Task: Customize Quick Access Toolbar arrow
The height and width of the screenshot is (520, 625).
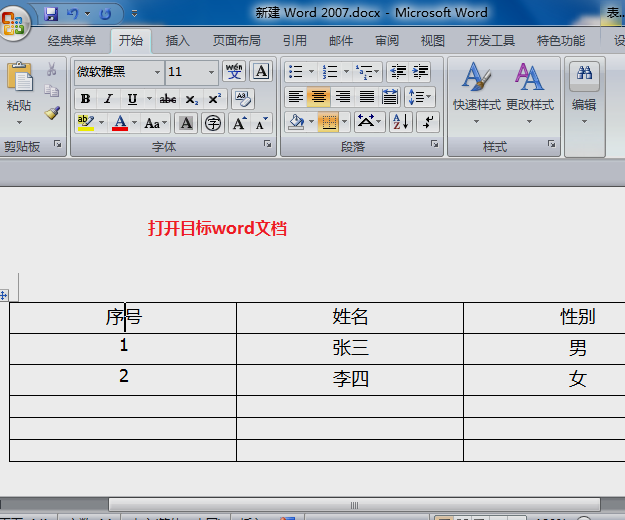Action: pos(134,14)
